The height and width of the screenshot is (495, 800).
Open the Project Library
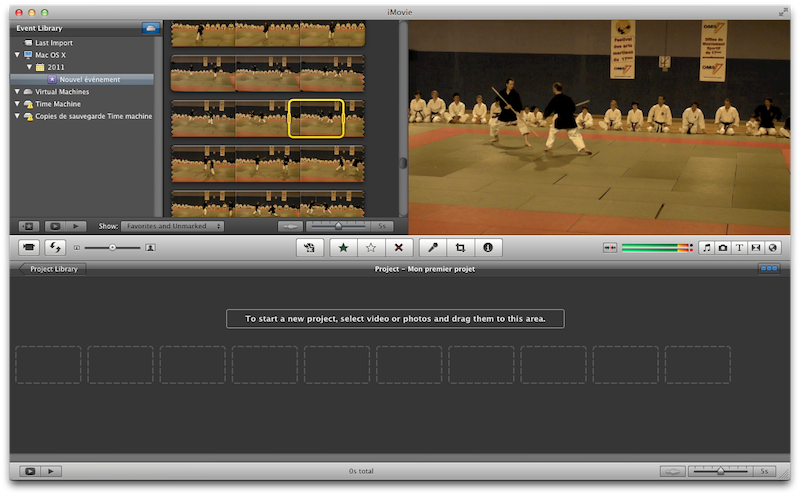click(x=53, y=269)
